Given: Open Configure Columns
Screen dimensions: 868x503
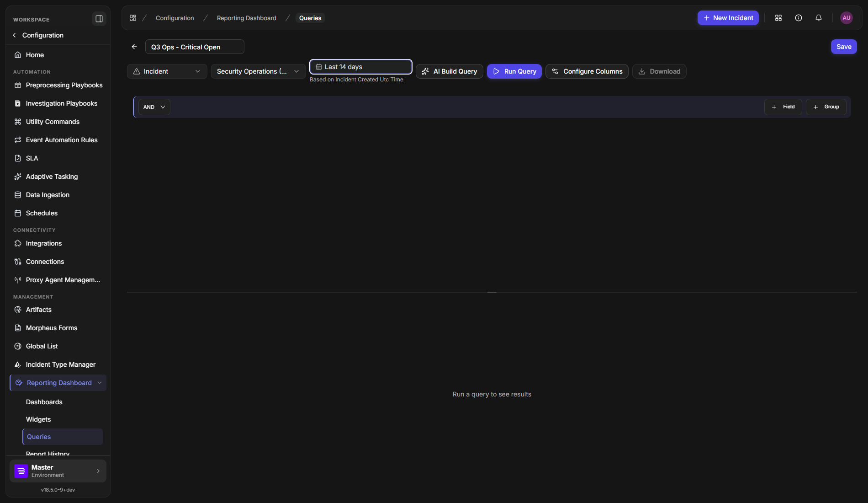Looking at the screenshot, I should (x=587, y=71).
